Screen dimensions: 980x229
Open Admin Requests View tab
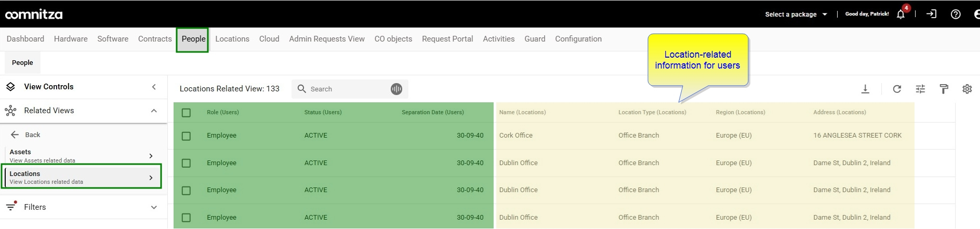pos(327,39)
